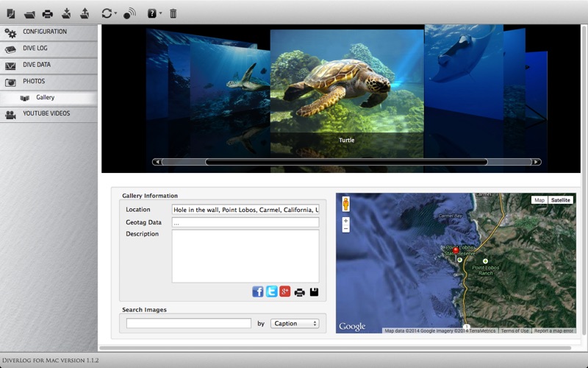Click the trash delete icon
Image resolution: width=588 pixels, height=368 pixels.
173,13
